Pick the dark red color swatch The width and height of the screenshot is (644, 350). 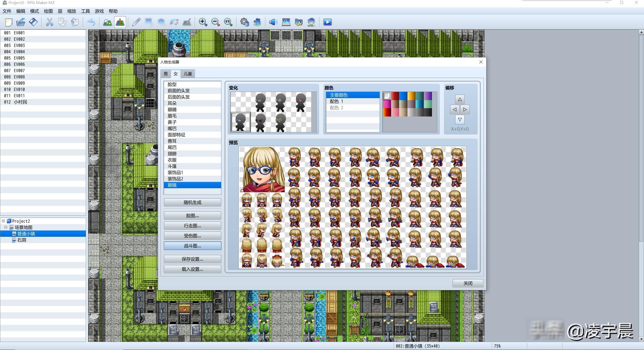click(x=395, y=96)
